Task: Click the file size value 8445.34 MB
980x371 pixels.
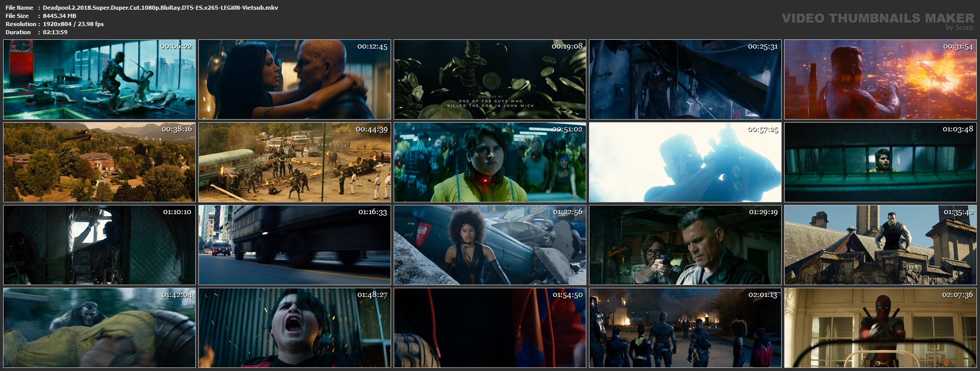Action: 59,16
